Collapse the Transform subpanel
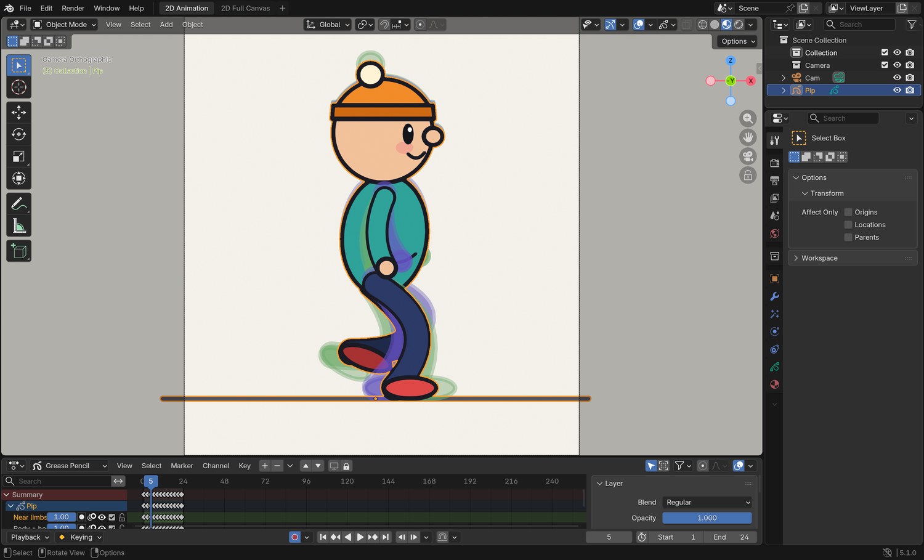Image resolution: width=924 pixels, height=560 pixels. [x=827, y=193]
